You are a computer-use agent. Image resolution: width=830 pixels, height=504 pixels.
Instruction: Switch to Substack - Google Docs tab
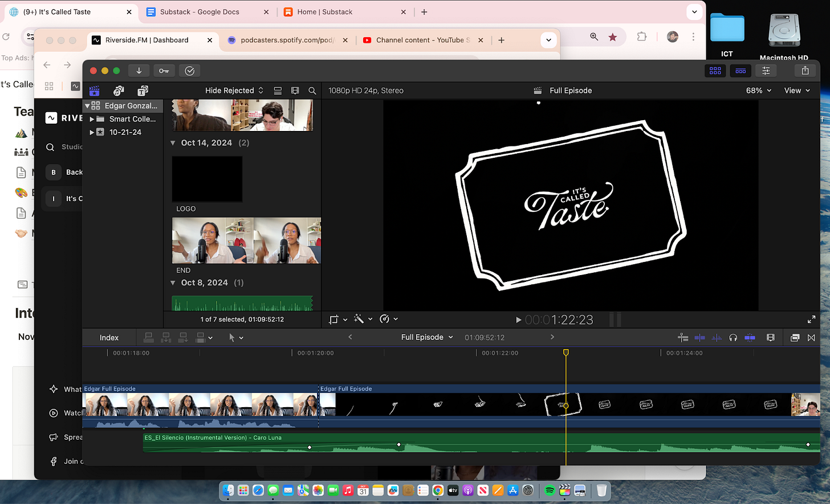point(200,12)
